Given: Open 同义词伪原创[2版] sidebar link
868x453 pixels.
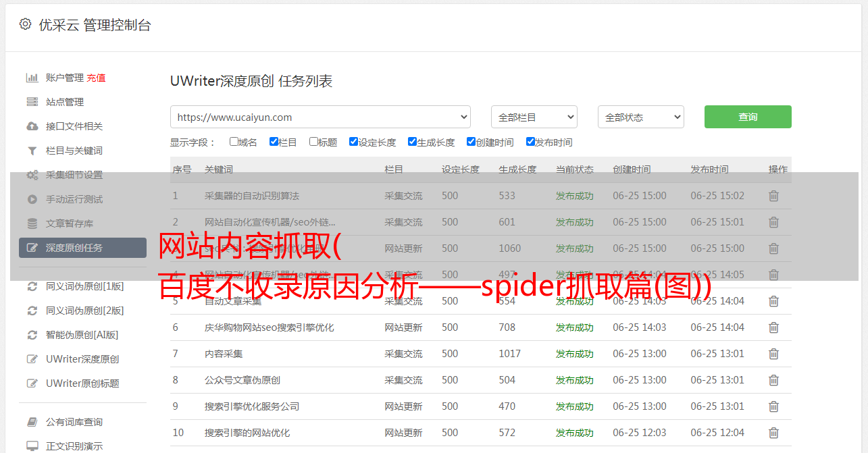Looking at the screenshot, I should 85,311.
